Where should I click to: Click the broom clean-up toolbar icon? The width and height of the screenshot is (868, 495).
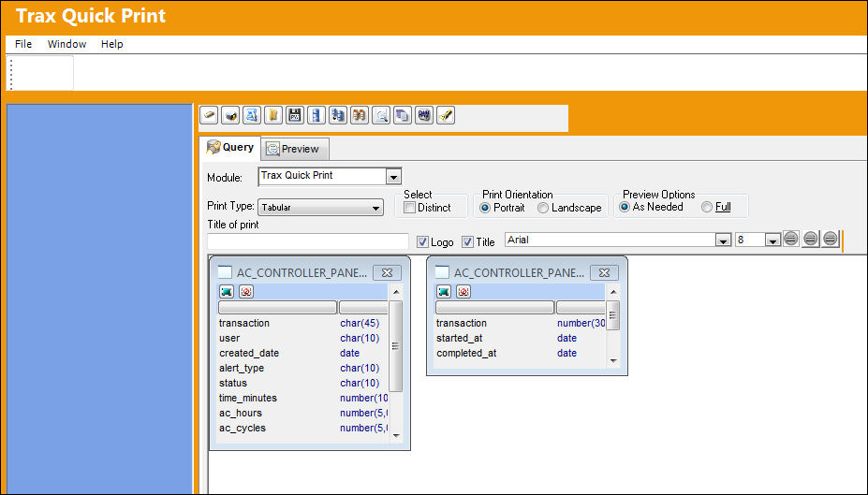coord(446,116)
